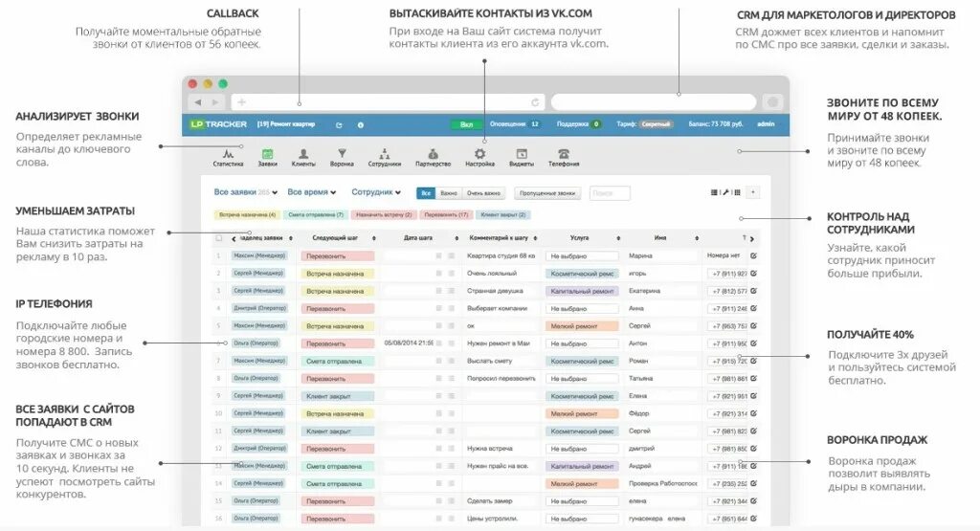The height and width of the screenshot is (531, 980).
Task: Open the Партнерство money bag icon
Action: tap(433, 154)
